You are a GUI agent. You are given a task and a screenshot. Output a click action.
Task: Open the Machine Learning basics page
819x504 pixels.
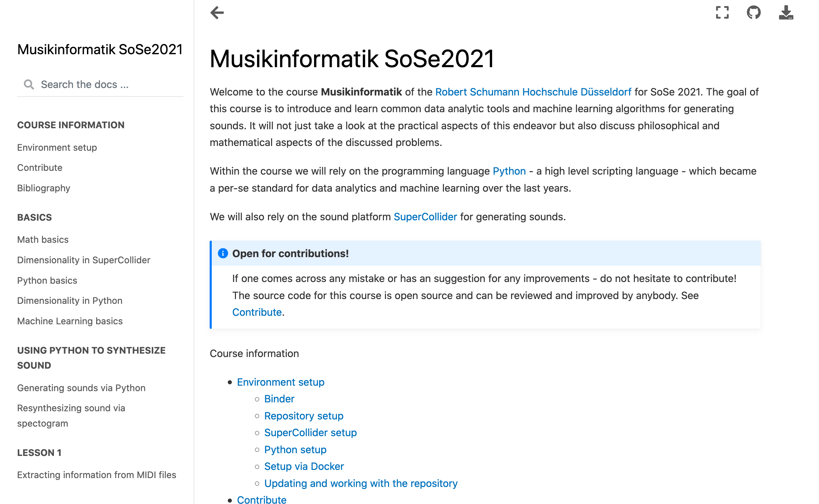(70, 321)
